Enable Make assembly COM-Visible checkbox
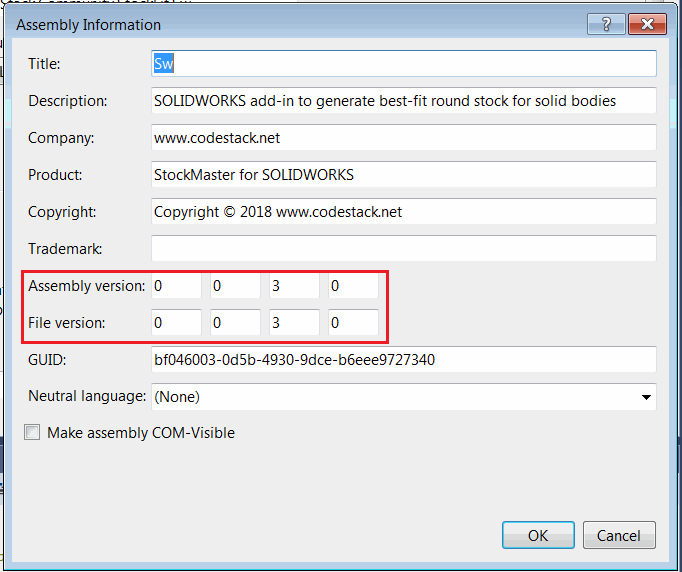The width and height of the screenshot is (682, 572). [33, 433]
